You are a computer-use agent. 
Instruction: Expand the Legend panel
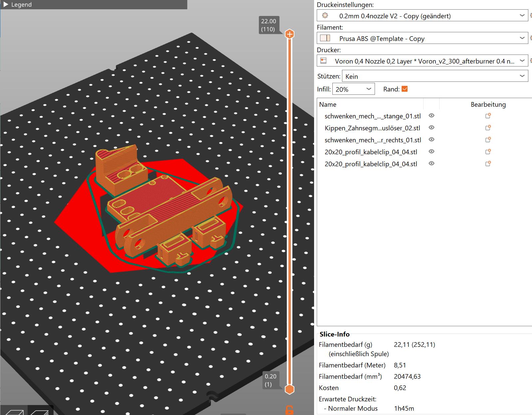pyautogui.click(x=6, y=4)
